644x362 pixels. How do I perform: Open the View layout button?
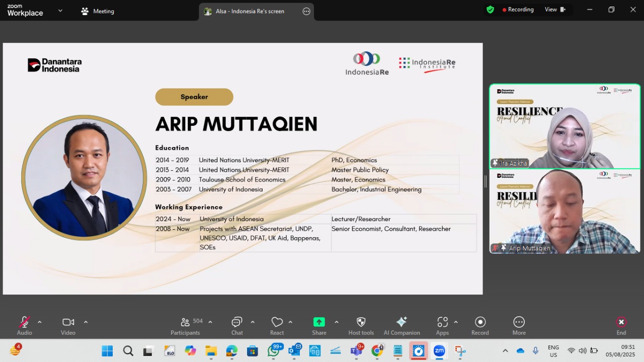pos(555,10)
